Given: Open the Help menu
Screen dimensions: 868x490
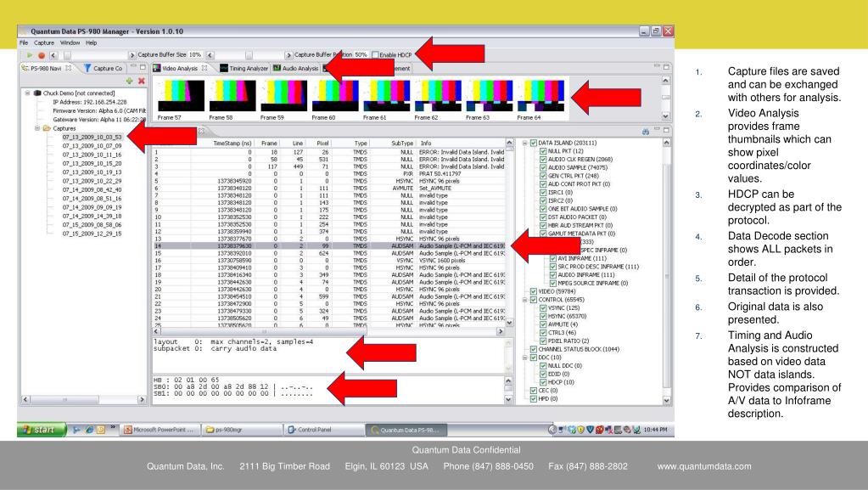Looking at the screenshot, I should coord(92,42).
